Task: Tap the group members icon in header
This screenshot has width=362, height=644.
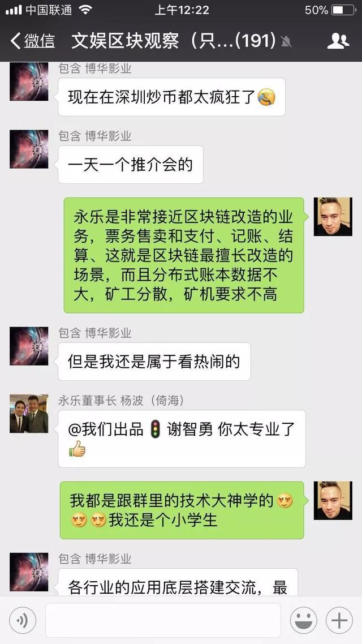Action: (x=338, y=41)
